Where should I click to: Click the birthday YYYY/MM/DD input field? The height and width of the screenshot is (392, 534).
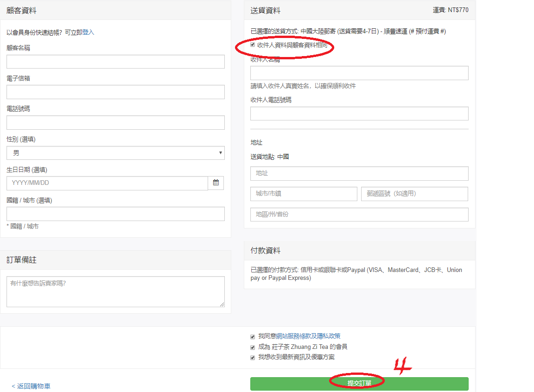click(107, 183)
